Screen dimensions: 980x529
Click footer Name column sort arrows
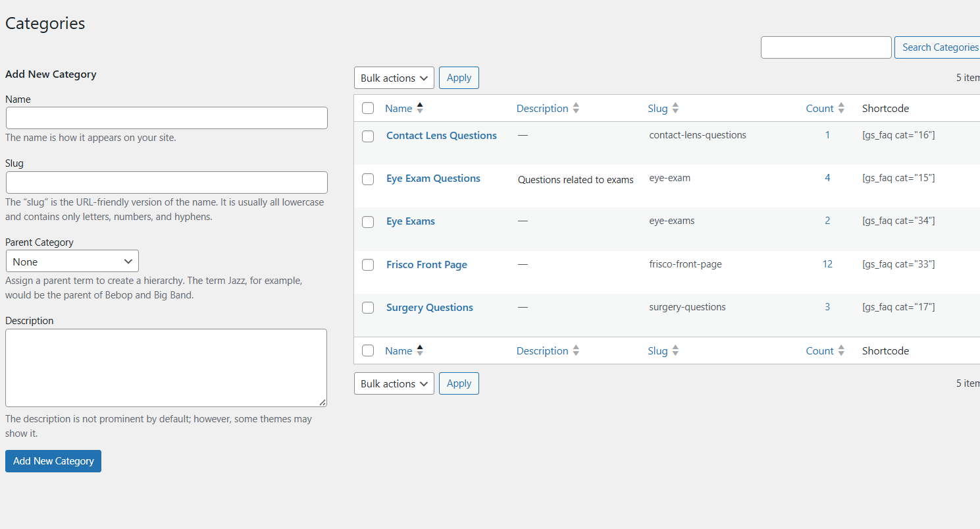(420, 351)
